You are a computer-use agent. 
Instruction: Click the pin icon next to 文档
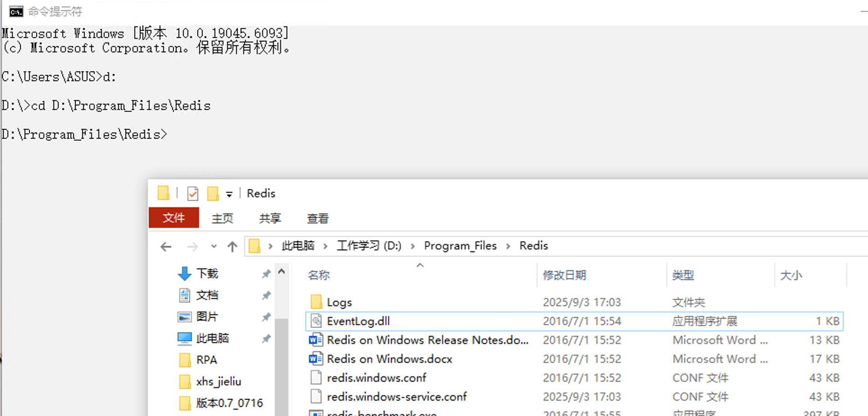pyautogui.click(x=266, y=295)
